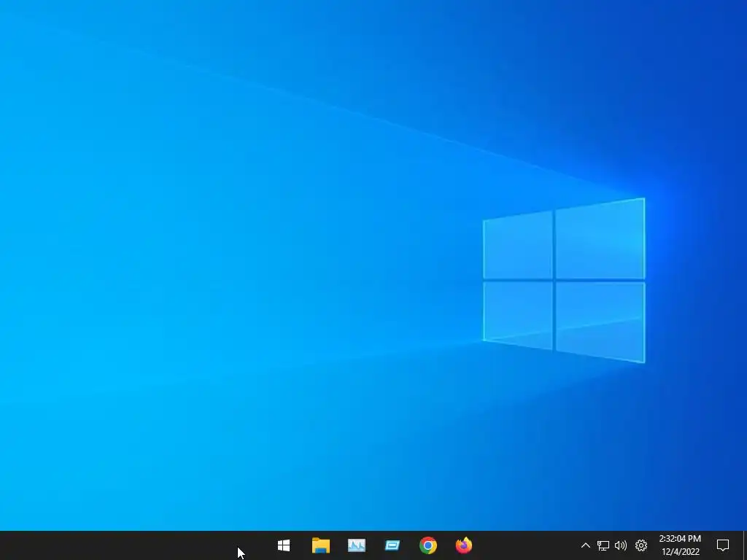This screenshot has height=560, width=747.
Task: Launch Google Chrome from the taskbar
Action: tap(427, 545)
